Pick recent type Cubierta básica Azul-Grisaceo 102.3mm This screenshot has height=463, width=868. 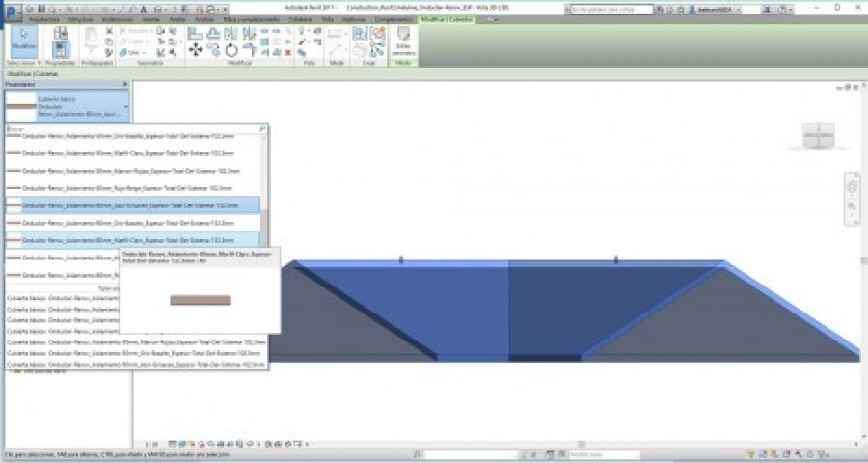pos(136,364)
